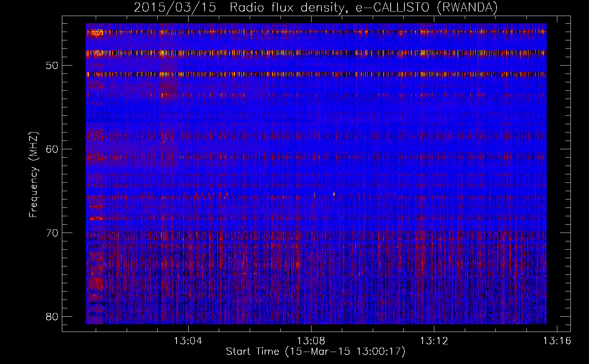This screenshot has height=364, width=589.
Task: Click the 13:16 time tick label
Action: pos(557,341)
